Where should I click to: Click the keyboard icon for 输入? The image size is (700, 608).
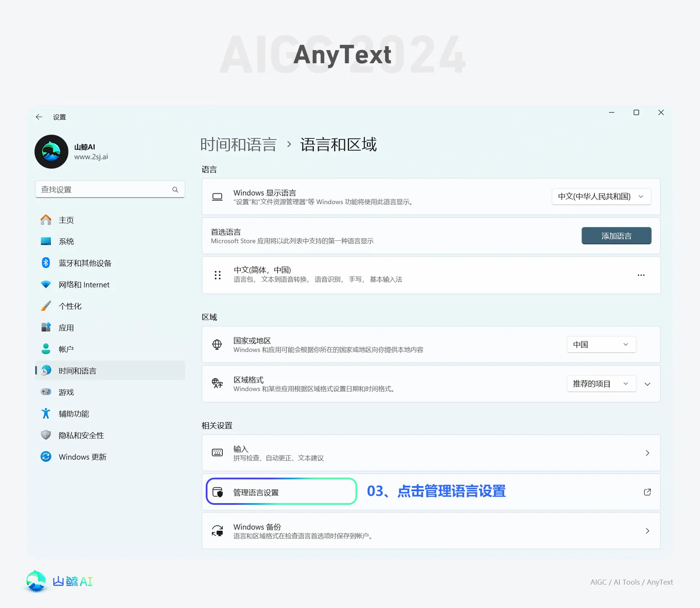[x=217, y=453]
